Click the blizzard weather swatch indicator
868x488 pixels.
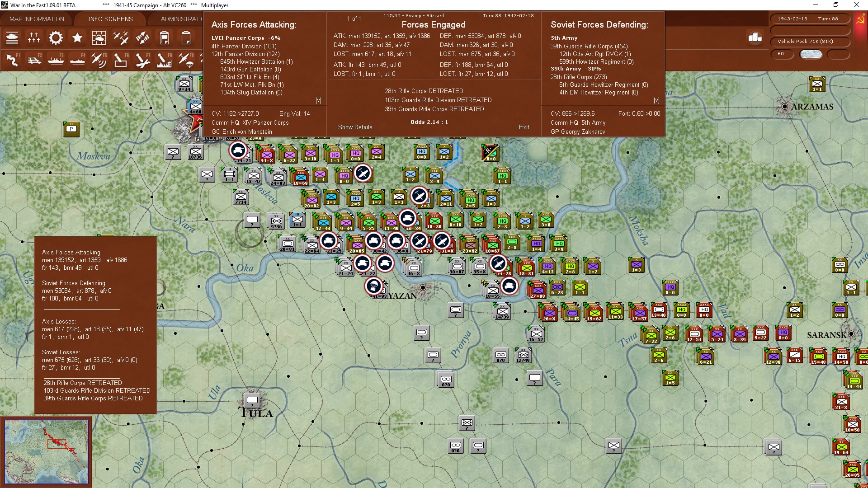[x=811, y=54]
